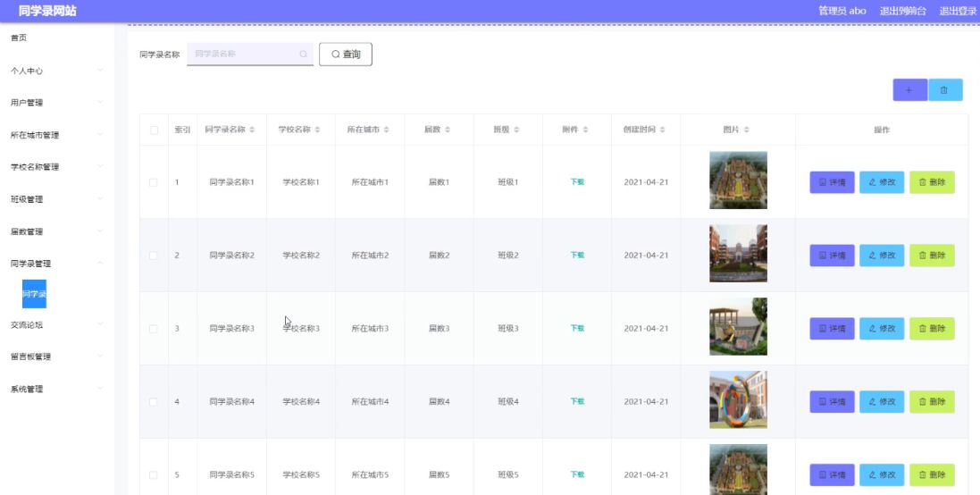This screenshot has height=495, width=980.
Task: Expand the 个人中心 menu chevron
Action: tap(100, 71)
